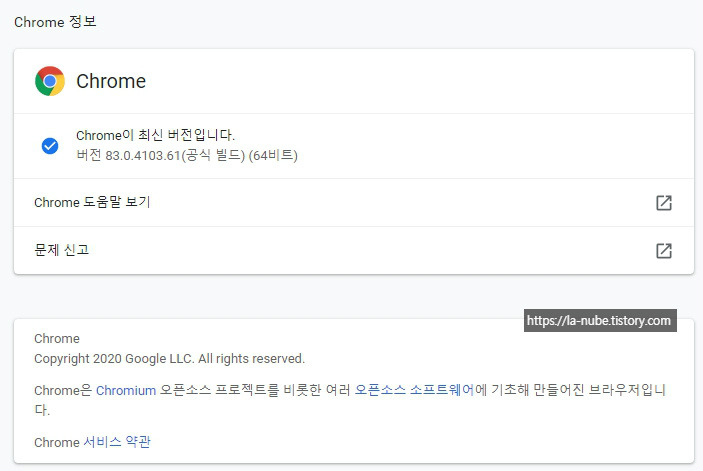Click the Chrome 정보 page heading
The image size is (703, 471).
coord(55,22)
